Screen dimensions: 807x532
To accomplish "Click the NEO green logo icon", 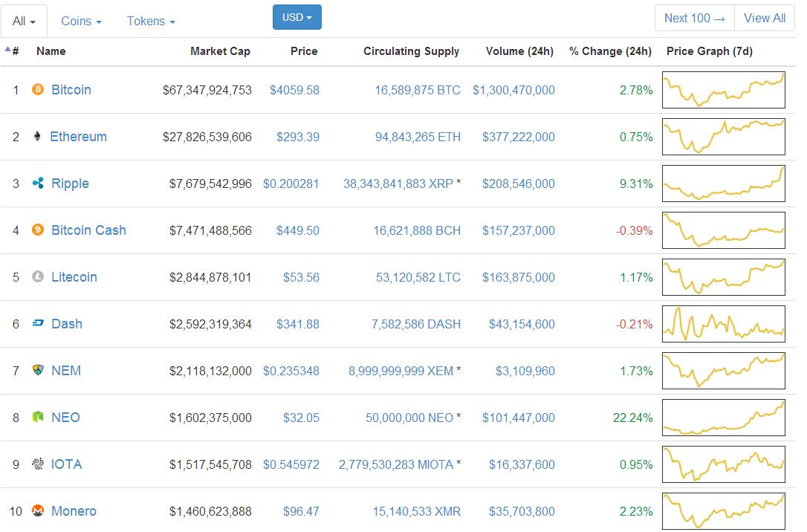I will (38, 418).
